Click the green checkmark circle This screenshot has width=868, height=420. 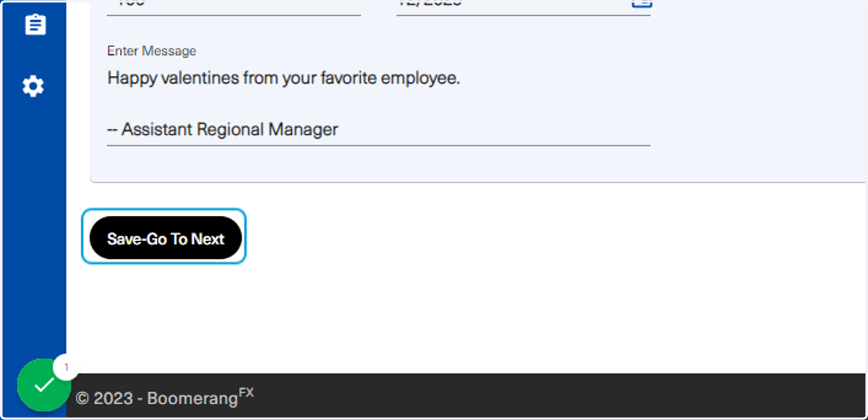click(44, 385)
